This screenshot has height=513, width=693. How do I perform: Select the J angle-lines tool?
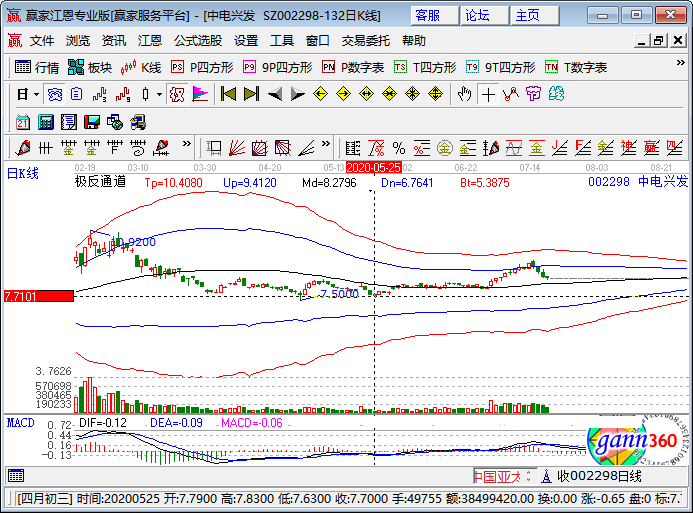[x=560, y=148]
